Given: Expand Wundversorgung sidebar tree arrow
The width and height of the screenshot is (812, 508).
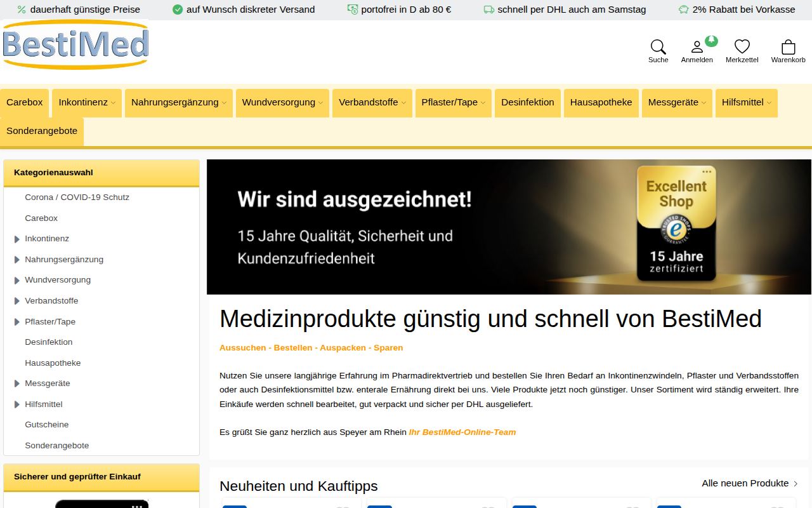Looking at the screenshot, I should point(17,280).
